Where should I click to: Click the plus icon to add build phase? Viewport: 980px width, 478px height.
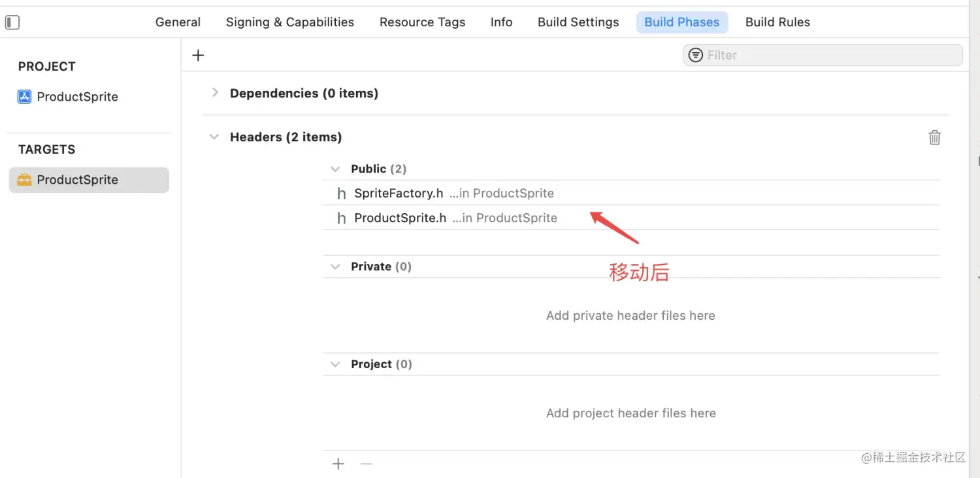click(x=198, y=56)
